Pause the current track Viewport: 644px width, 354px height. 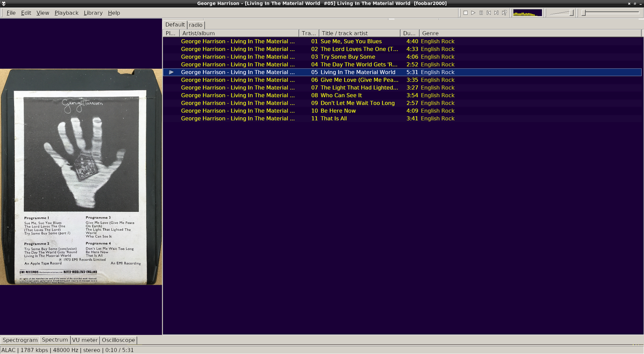coord(481,13)
